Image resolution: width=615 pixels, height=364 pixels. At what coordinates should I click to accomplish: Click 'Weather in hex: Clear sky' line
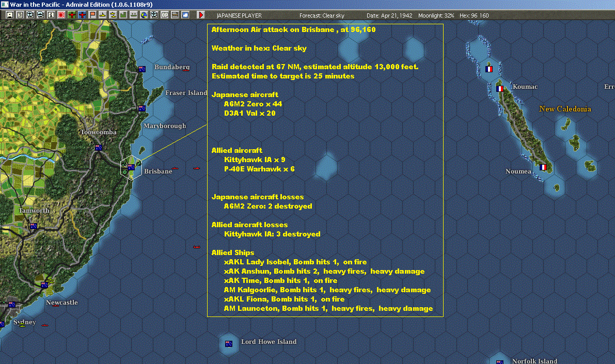(x=259, y=48)
